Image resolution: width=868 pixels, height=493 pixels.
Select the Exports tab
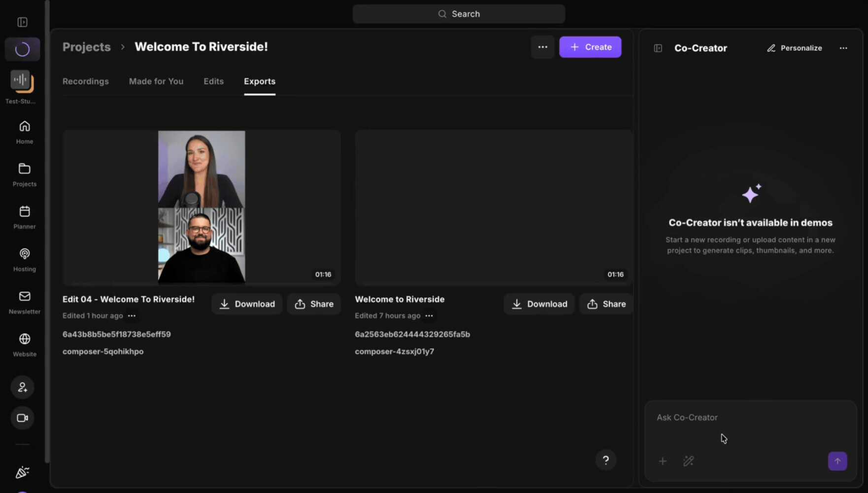(x=260, y=81)
